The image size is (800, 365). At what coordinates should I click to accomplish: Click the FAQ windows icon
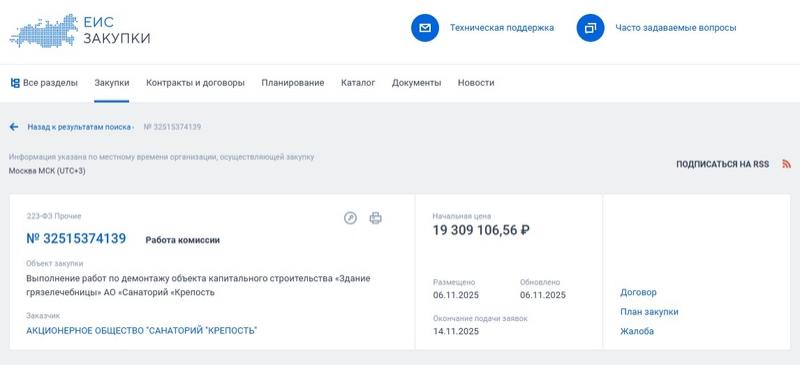tap(590, 28)
